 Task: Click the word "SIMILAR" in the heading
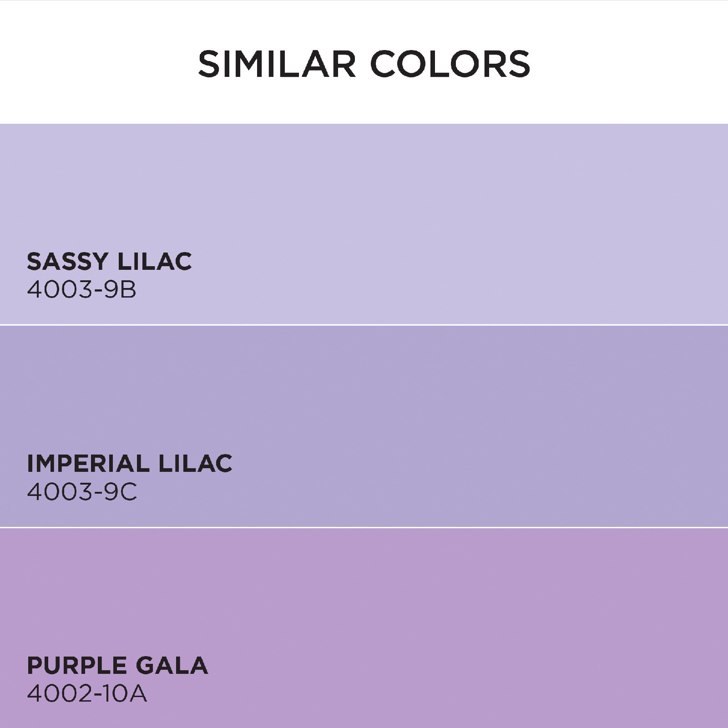tap(277, 64)
